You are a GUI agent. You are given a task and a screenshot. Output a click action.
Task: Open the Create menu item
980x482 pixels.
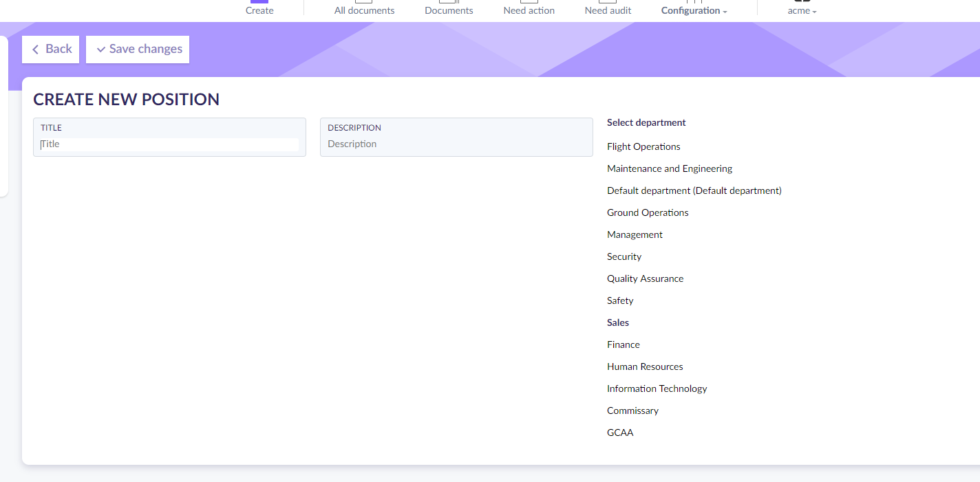pyautogui.click(x=259, y=10)
